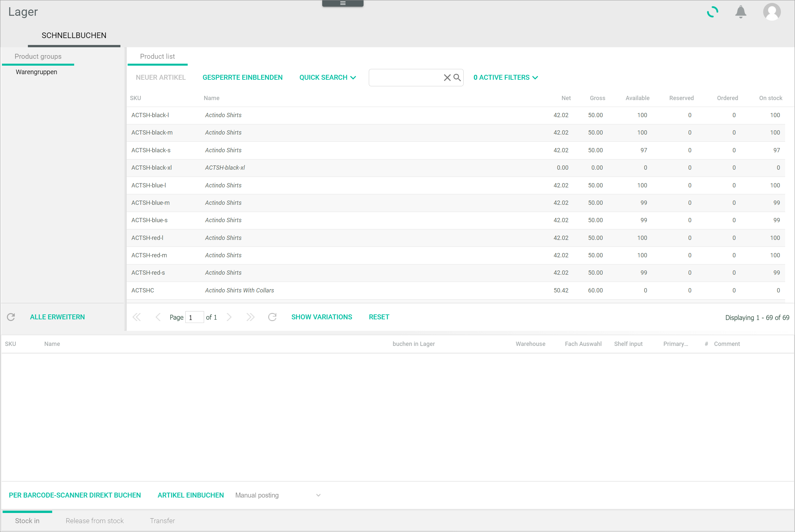Select the ACTSH-black-s row
This screenshot has height=532, width=795.
pyautogui.click(x=455, y=150)
